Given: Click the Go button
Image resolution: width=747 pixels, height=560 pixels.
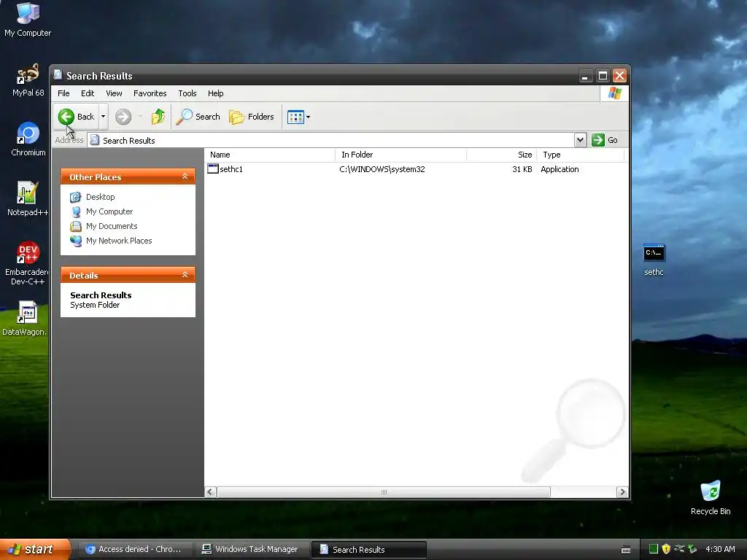Looking at the screenshot, I should coord(605,140).
